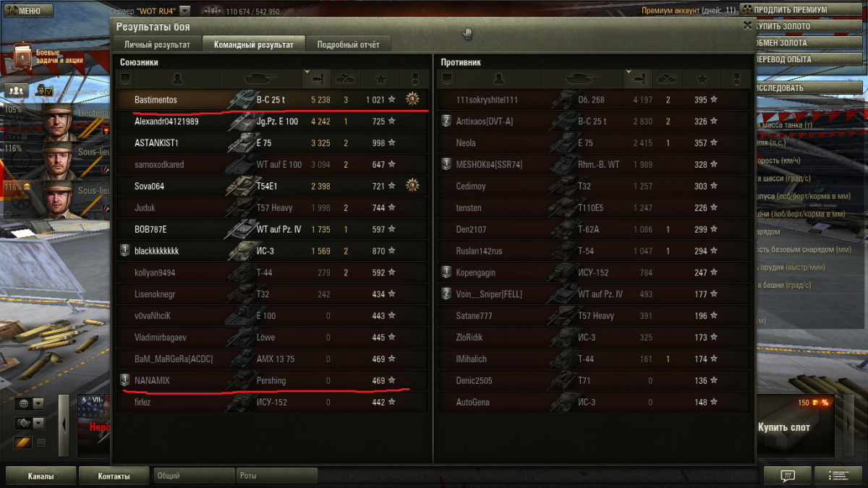868x488 pixels.
Task: Click the platoon icon above crew list
Action: (x=16, y=90)
